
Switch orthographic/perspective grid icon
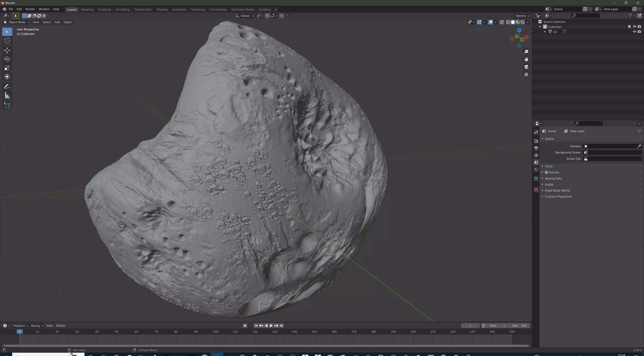526,75
